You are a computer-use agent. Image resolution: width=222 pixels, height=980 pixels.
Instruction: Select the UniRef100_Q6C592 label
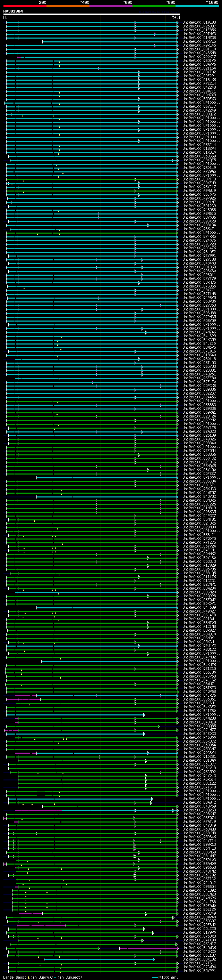coord(199,772)
